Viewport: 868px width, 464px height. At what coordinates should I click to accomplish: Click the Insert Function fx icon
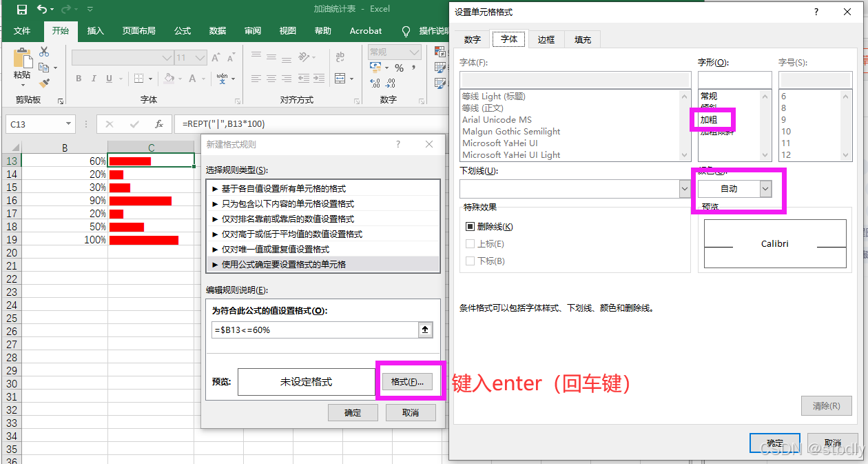(x=159, y=124)
